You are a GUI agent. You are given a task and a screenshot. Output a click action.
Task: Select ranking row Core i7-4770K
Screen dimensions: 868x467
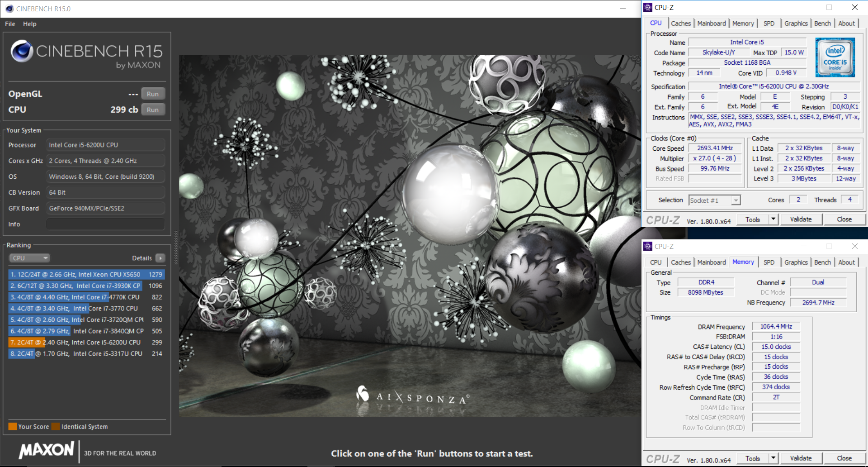pos(86,297)
